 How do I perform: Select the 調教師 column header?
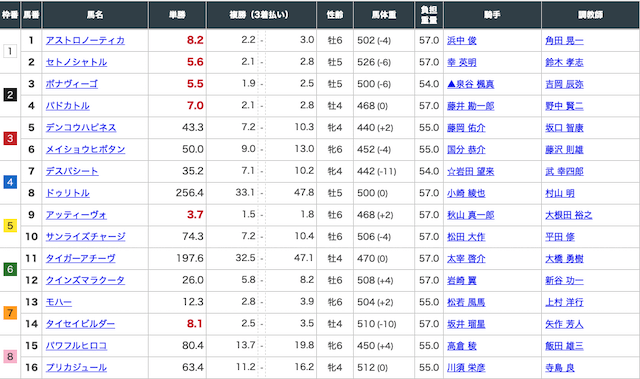tap(590, 15)
